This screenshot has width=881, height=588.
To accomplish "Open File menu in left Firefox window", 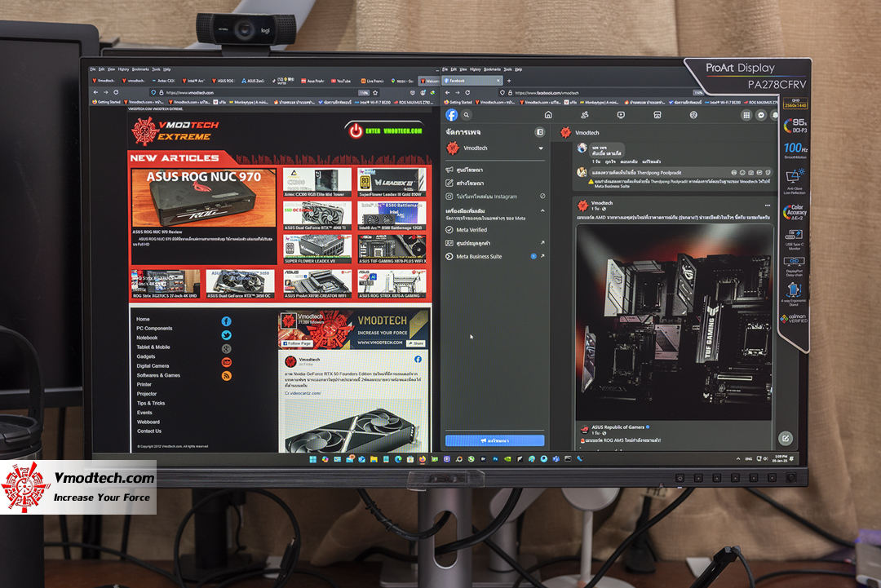I will click(93, 69).
